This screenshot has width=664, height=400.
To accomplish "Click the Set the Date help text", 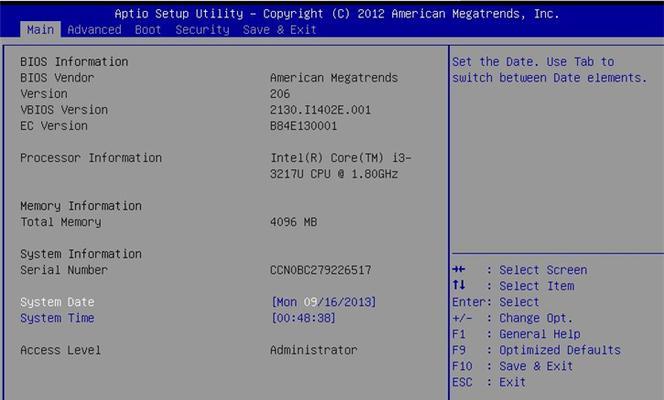I will click(549, 70).
